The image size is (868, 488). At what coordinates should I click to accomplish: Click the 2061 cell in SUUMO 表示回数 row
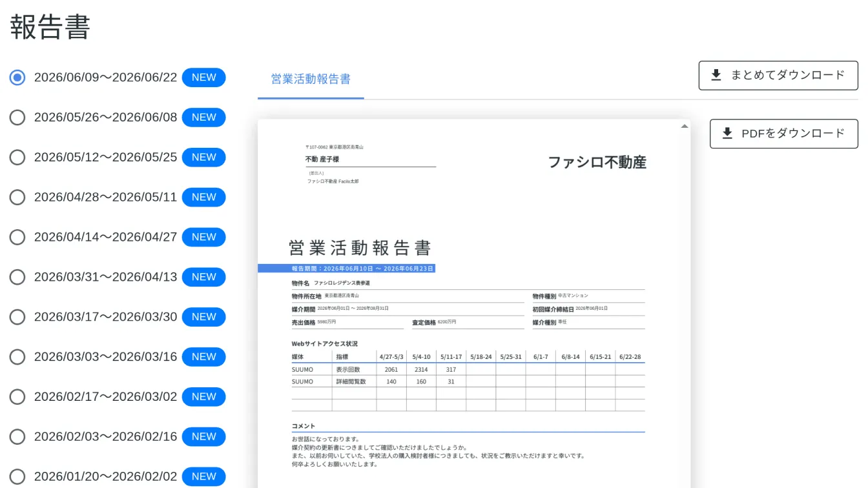click(391, 370)
